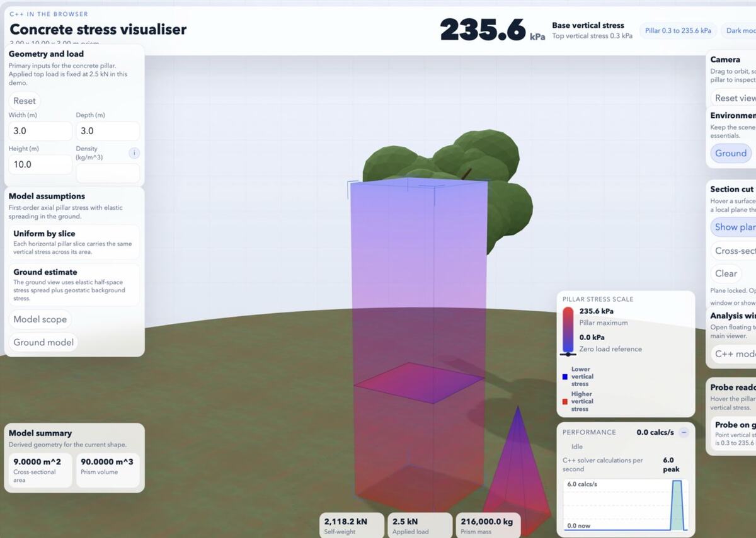Image resolution: width=756 pixels, height=538 pixels.
Task: Reset the geometry and load inputs
Action: point(25,101)
